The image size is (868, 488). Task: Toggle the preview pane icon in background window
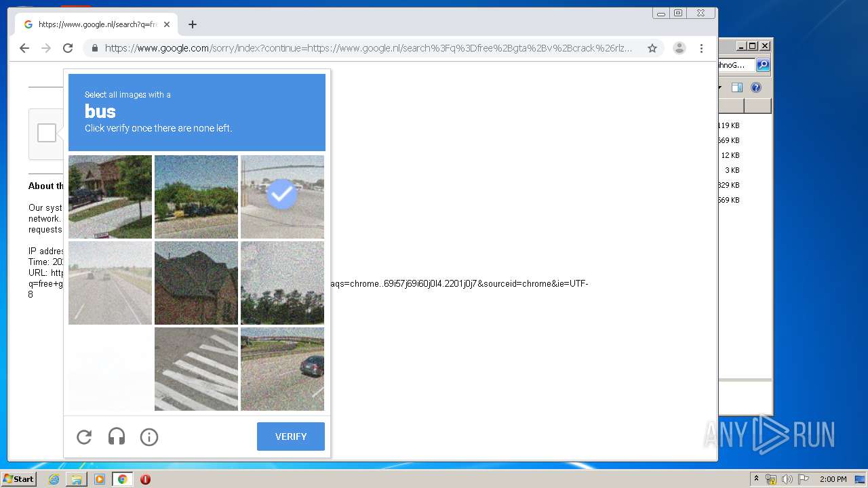tap(737, 87)
